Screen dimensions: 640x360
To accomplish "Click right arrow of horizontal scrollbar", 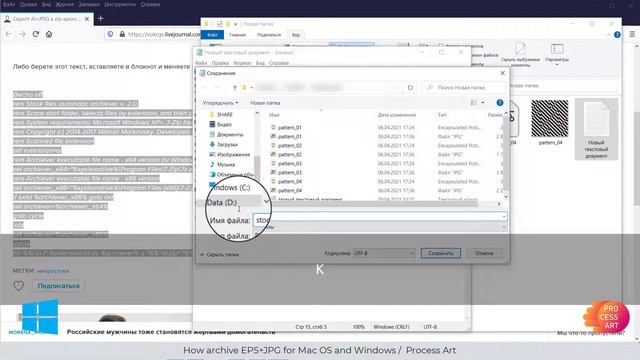I will pyautogui.click(x=499, y=204).
